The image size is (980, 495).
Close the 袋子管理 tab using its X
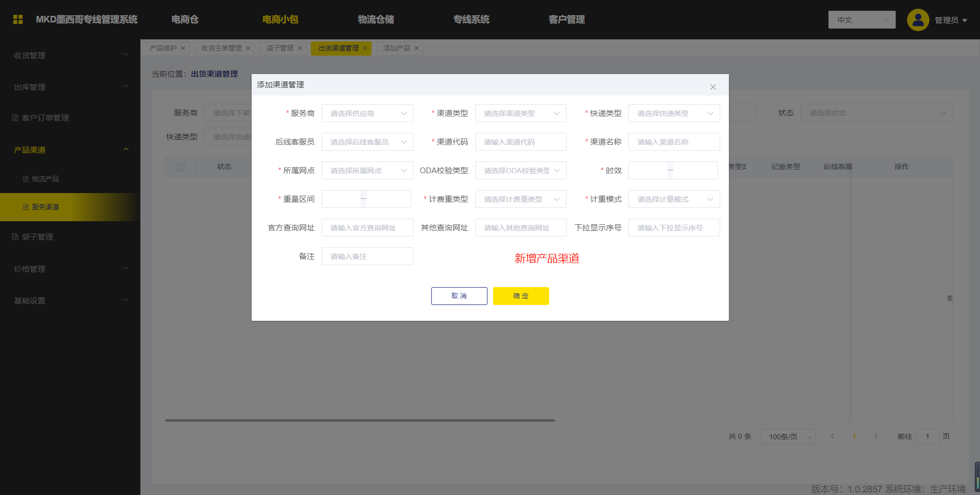point(300,49)
